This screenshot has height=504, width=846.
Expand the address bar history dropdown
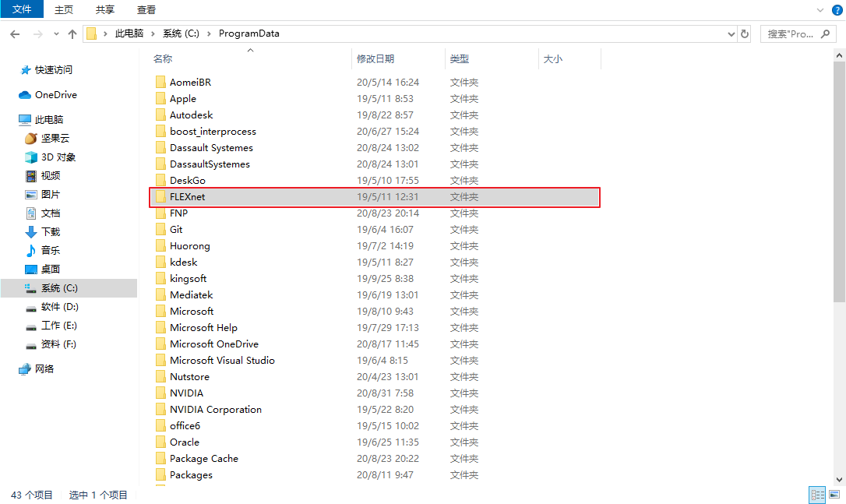click(x=731, y=34)
